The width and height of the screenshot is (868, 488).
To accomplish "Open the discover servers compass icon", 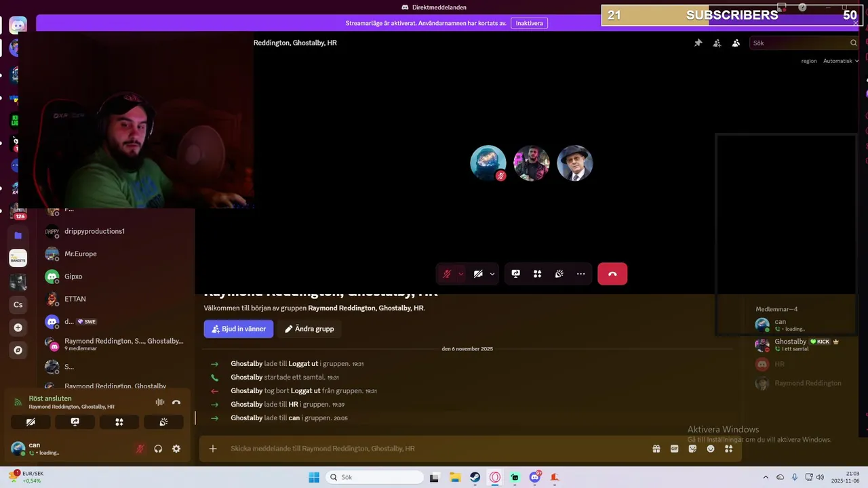I will click(18, 350).
